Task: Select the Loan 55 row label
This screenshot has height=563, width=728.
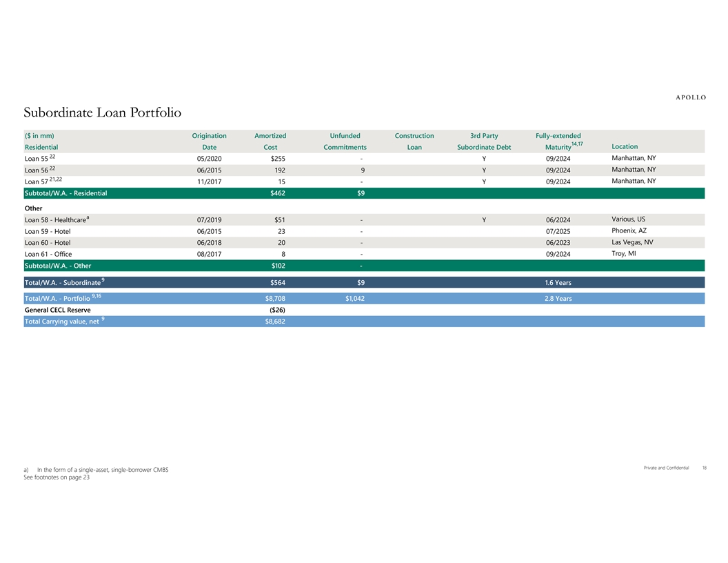Action: click(40, 159)
